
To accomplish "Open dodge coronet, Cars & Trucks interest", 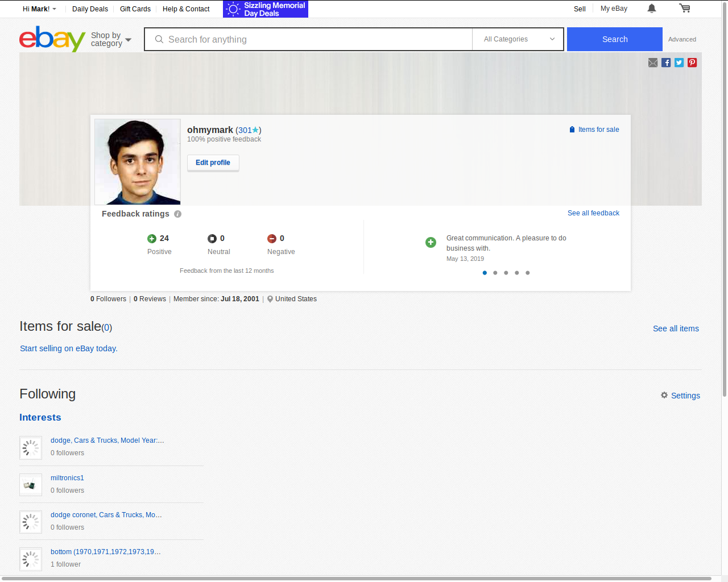I will (106, 515).
